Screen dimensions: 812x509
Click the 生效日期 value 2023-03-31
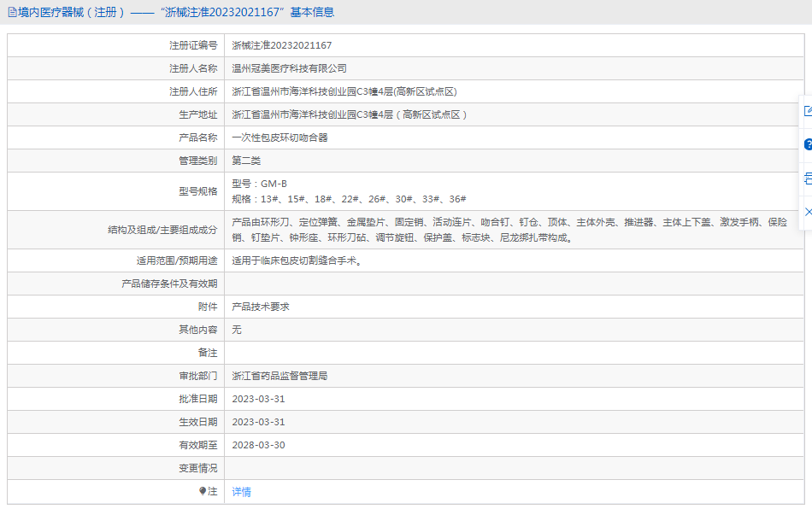coord(258,422)
